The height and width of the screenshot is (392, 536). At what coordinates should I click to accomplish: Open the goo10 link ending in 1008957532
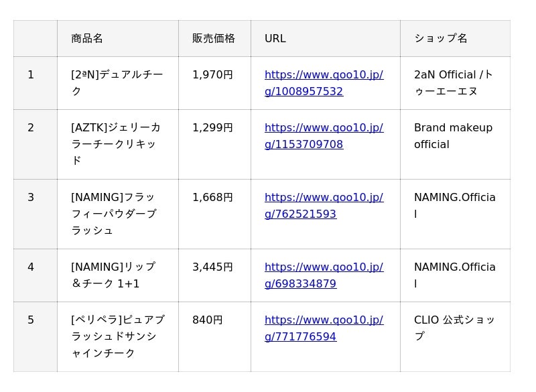pos(324,83)
